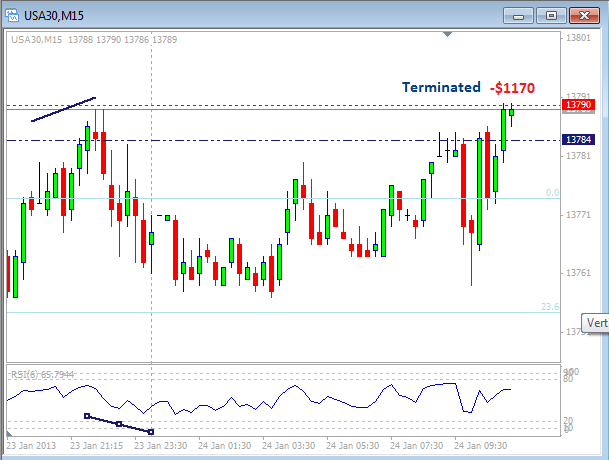Viewport: 609px width, 460px height.
Task: Click the 'Terminated' text label
Action: point(441,87)
